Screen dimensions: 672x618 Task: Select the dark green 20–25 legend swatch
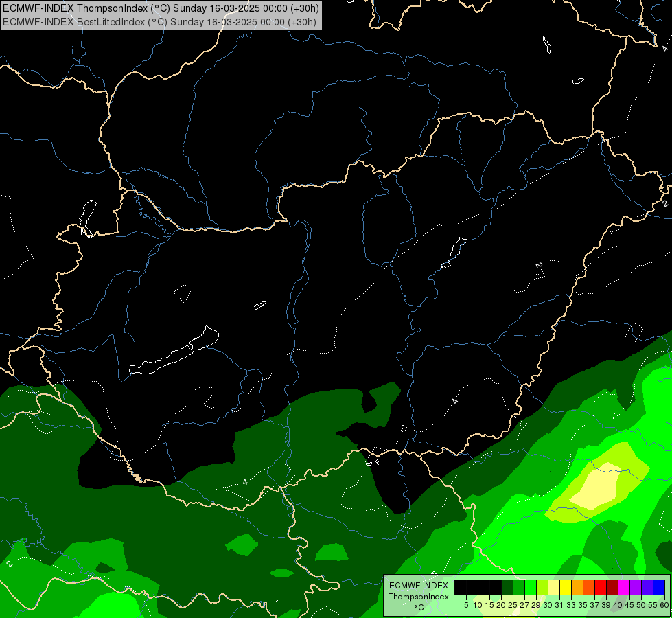tap(507, 587)
